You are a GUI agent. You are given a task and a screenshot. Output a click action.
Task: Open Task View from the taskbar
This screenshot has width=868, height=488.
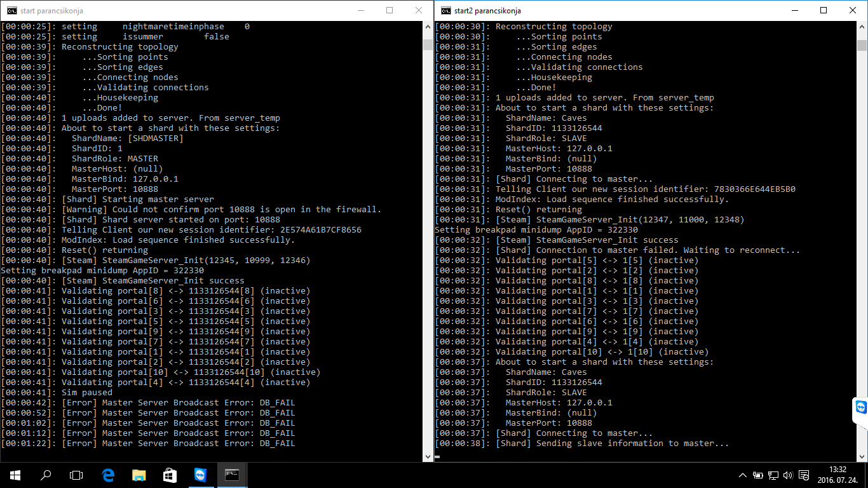click(x=76, y=475)
